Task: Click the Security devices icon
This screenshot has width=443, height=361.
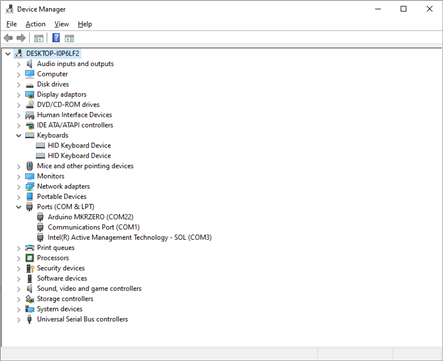Action: [x=30, y=268]
